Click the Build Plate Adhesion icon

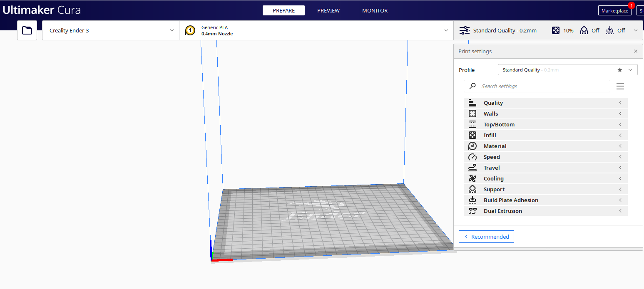(x=472, y=200)
